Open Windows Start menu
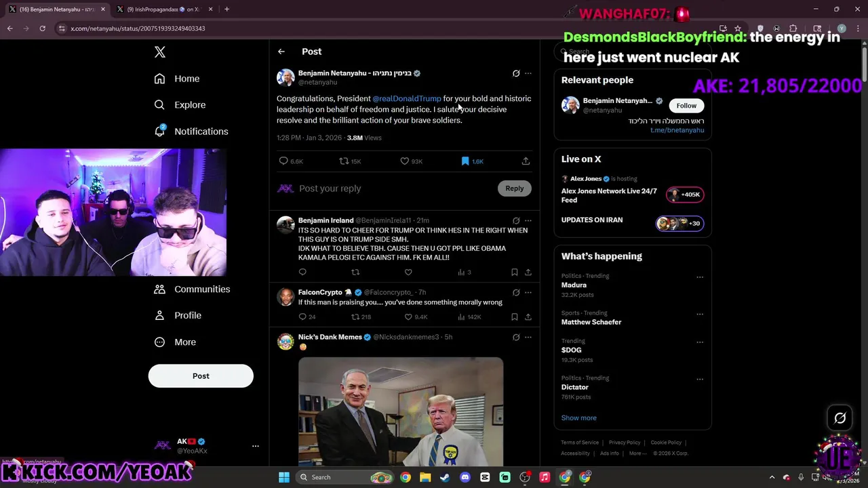Viewport: 868px width, 488px height. (x=284, y=477)
